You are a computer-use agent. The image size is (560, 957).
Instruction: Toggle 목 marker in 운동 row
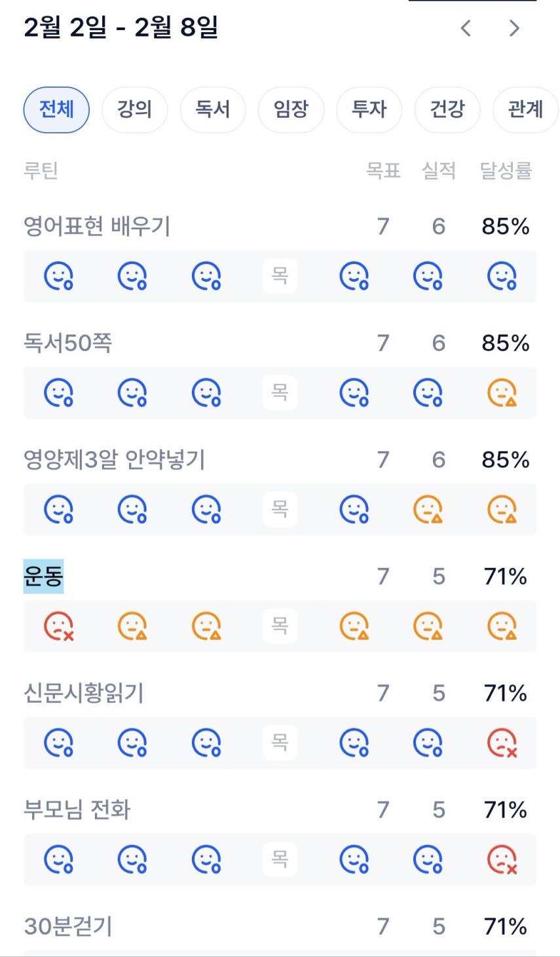click(280, 626)
